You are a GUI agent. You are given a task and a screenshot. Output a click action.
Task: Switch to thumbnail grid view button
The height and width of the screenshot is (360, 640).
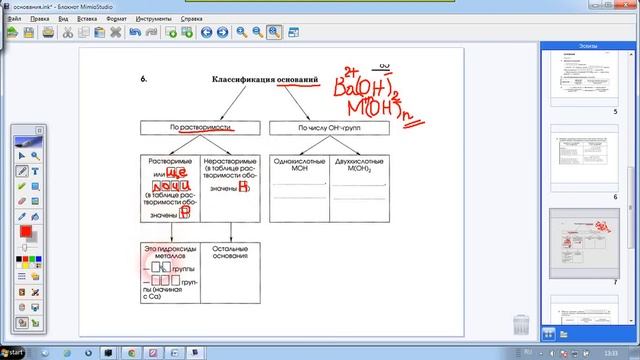tap(549, 334)
